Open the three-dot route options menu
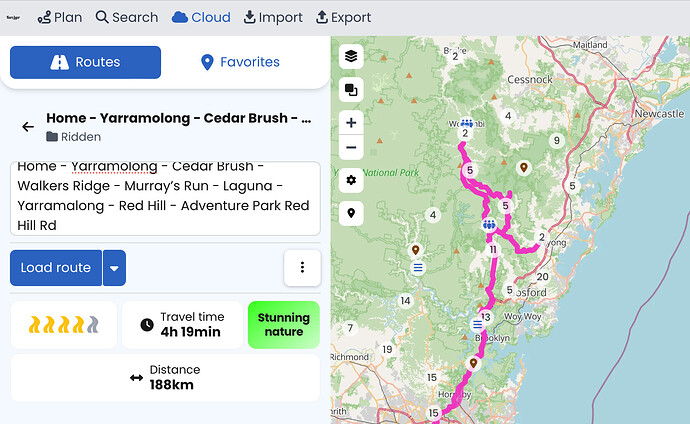 (302, 268)
